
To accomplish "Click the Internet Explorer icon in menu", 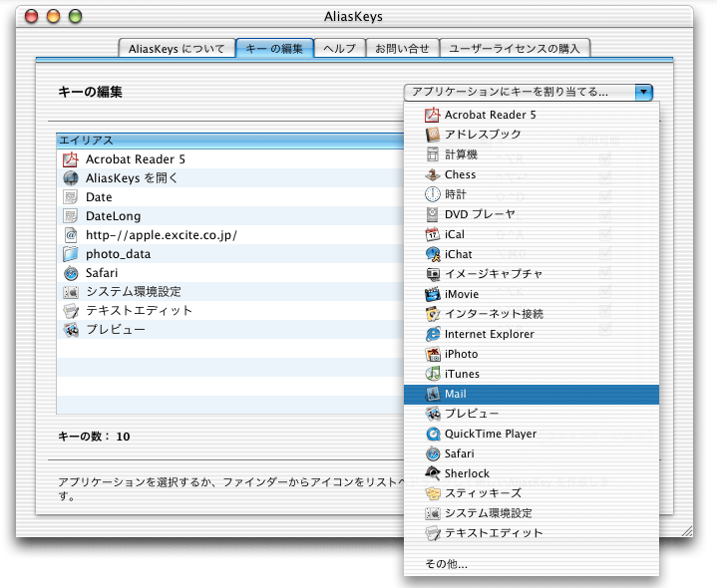I will [433, 334].
